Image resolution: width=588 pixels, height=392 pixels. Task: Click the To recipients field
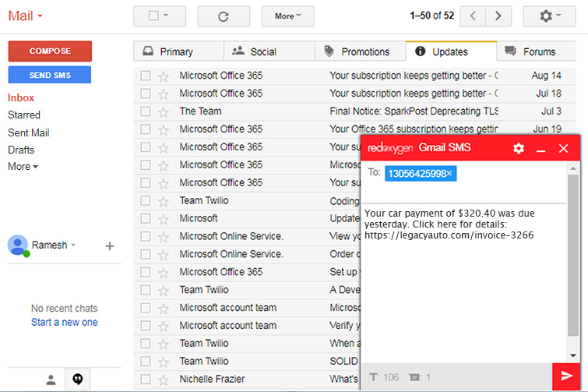(464, 182)
